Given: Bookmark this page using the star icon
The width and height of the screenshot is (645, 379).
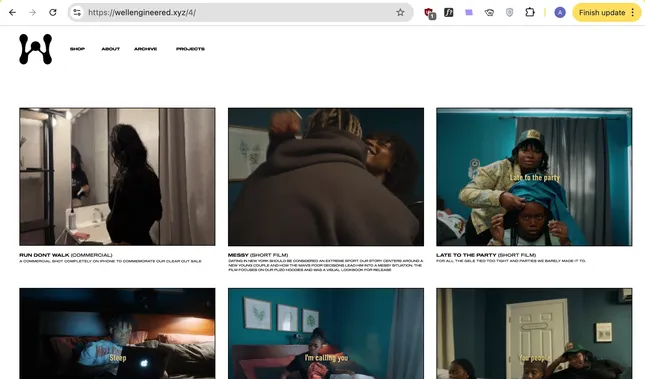Looking at the screenshot, I should point(400,12).
